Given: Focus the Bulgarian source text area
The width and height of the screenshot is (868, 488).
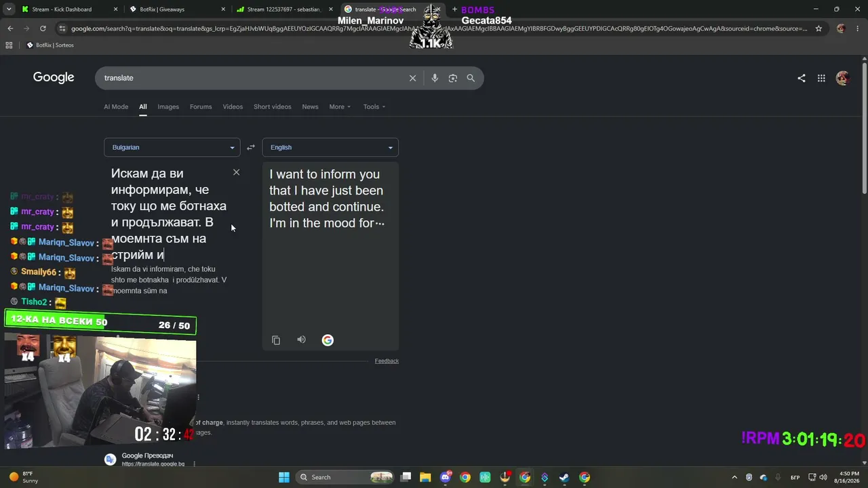Looking at the screenshot, I should pyautogui.click(x=169, y=214).
